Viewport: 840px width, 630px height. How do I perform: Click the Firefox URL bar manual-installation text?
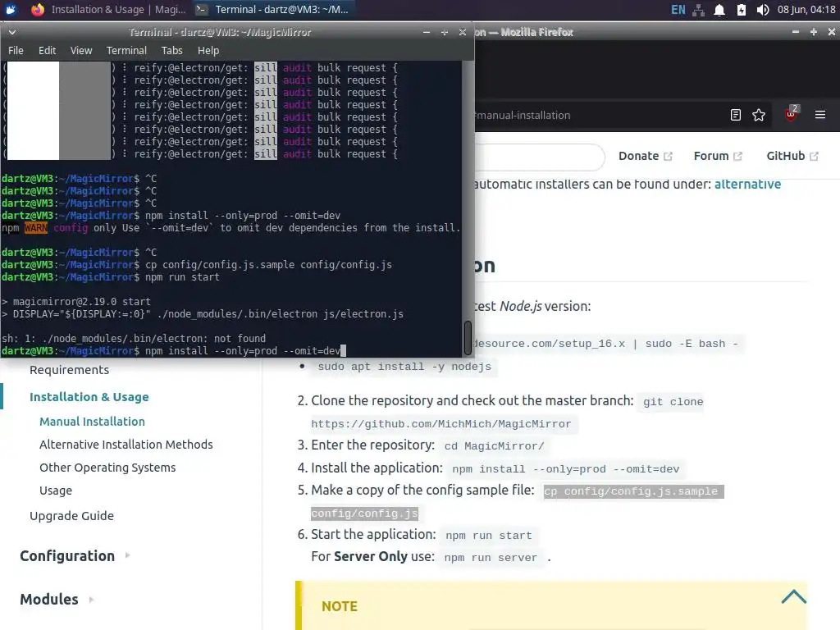tap(523, 115)
